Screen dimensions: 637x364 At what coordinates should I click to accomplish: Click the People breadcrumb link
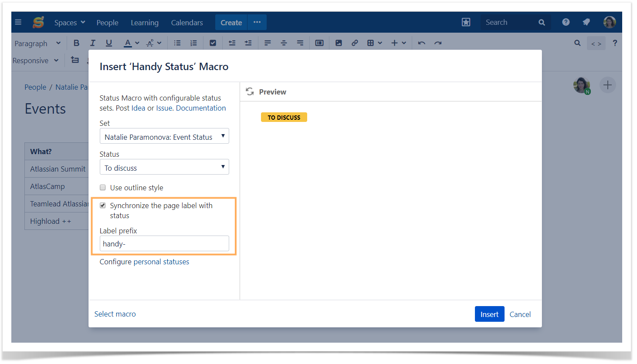[x=35, y=87]
